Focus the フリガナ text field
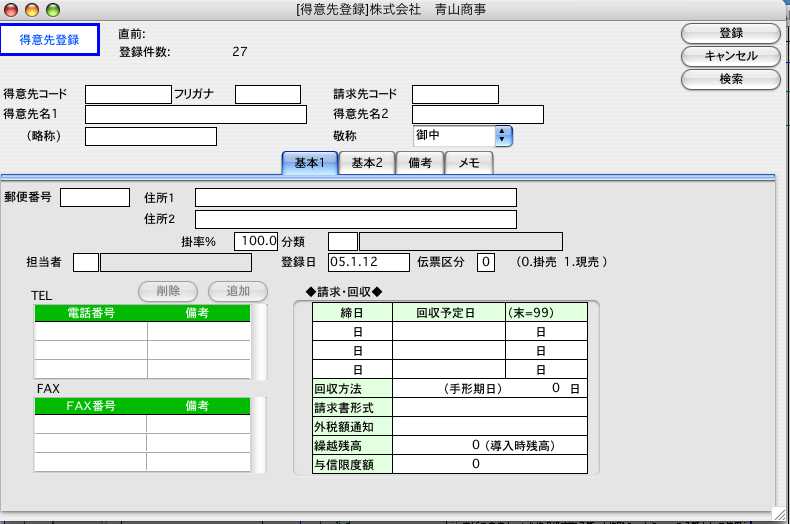This screenshot has width=790, height=524. 267,95
